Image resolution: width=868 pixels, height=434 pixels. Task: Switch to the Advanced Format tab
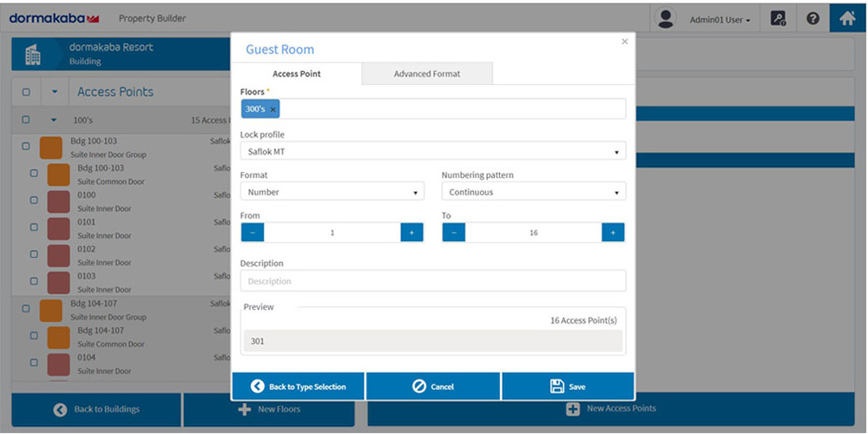[x=426, y=74]
